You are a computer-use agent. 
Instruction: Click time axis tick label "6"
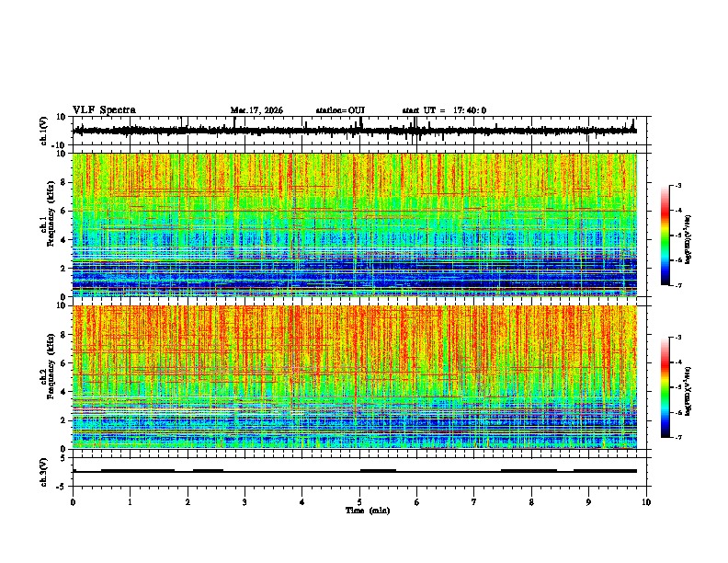(416, 501)
